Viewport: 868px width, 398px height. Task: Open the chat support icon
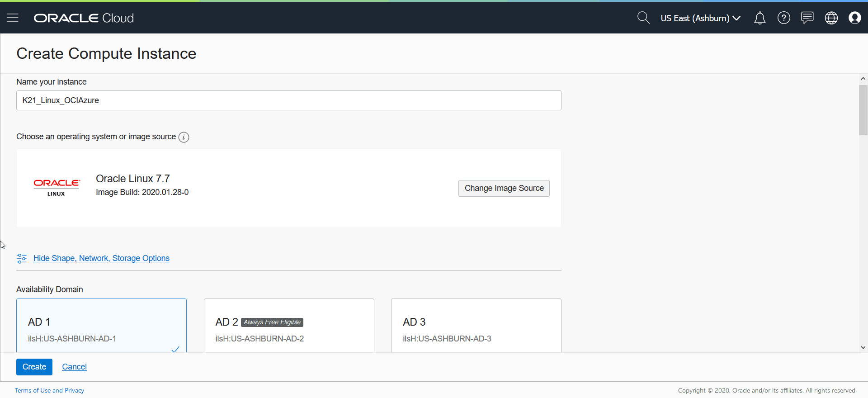coord(807,18)
